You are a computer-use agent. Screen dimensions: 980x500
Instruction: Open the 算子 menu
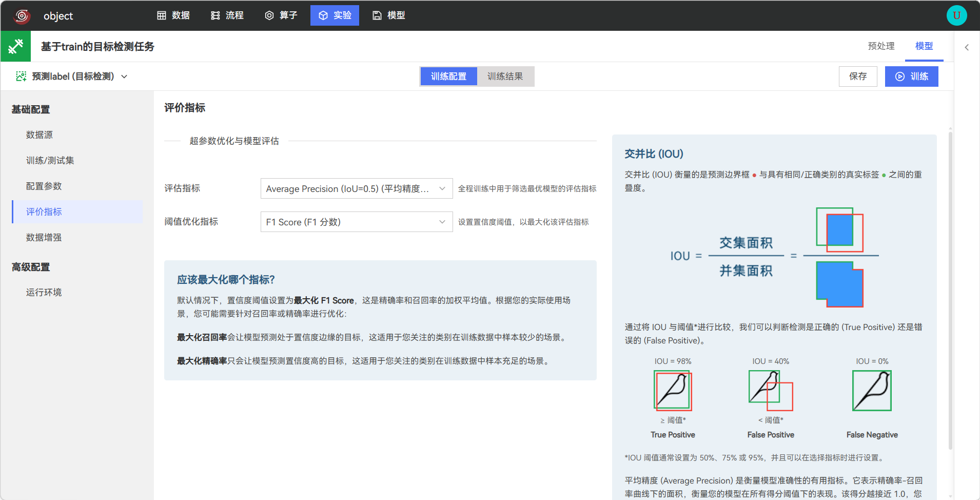281,15
